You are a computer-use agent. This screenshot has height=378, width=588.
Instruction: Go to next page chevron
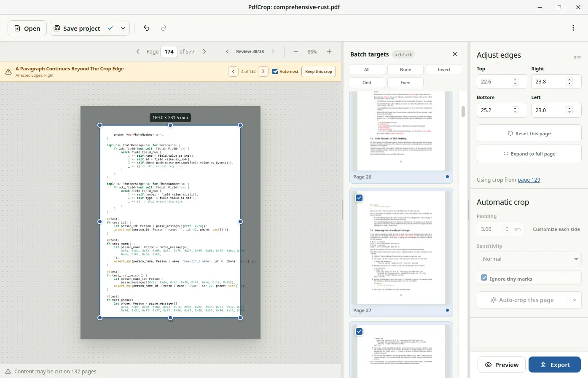coord(204,51)
